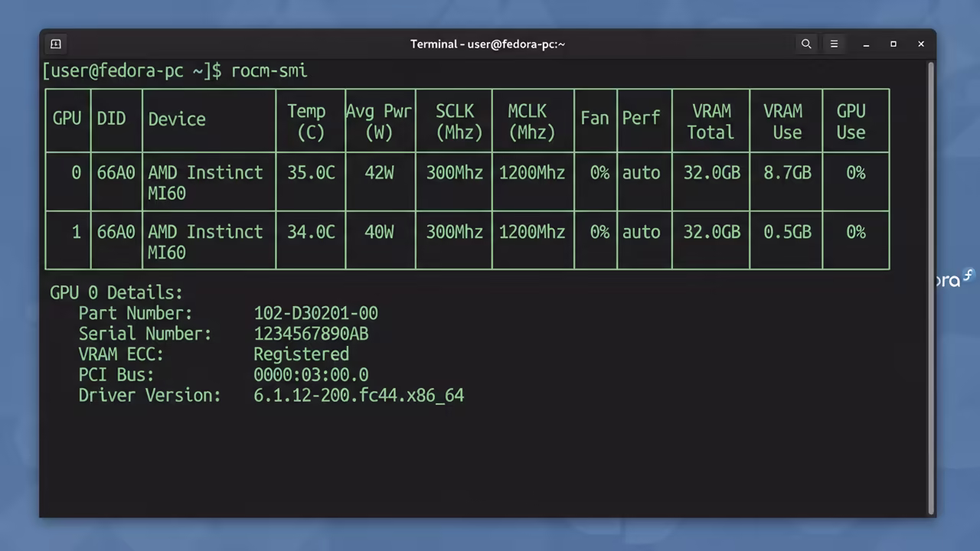Image resolution: width=980 pixels, height=551 pixels.
Task: Click the '40W' power value
Action: pos(379,232)
